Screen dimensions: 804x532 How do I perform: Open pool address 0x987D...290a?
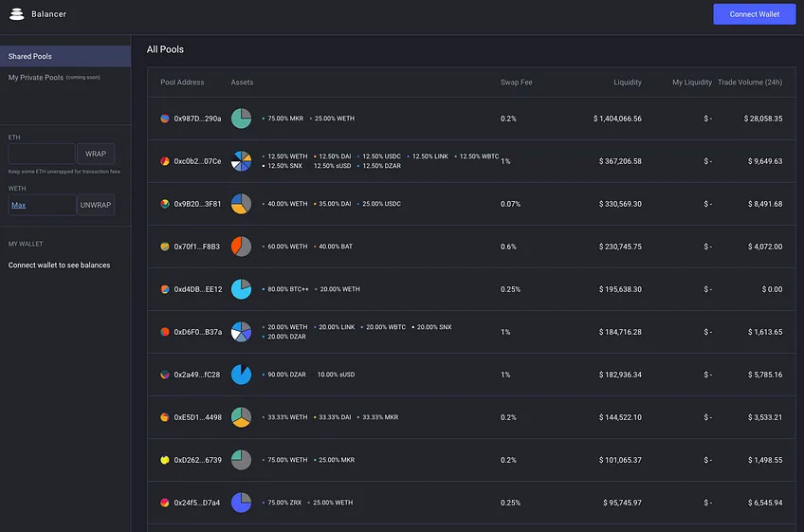click(x=197, y=119)
